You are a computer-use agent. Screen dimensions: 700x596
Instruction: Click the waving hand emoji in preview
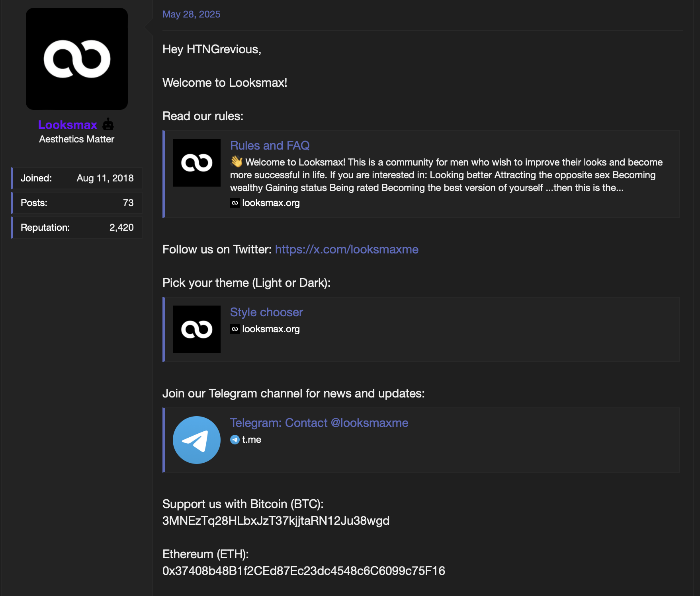click(x=237, y=162)
